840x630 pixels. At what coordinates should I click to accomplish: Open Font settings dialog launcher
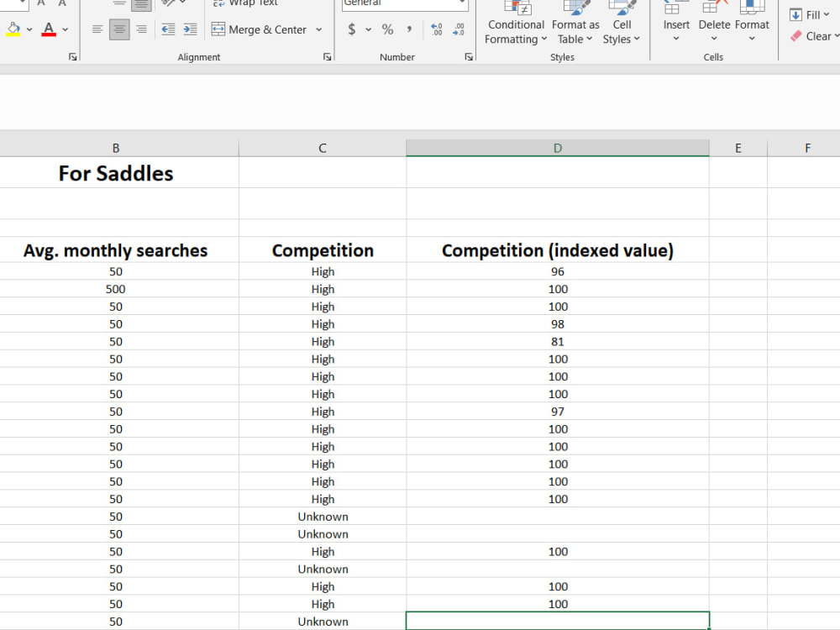[73, 57]
